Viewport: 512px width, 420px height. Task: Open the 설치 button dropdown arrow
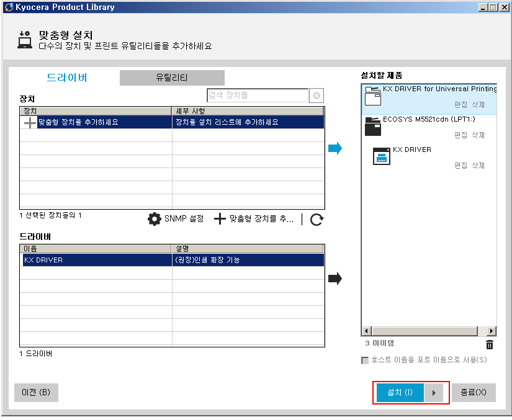(434, 393)
